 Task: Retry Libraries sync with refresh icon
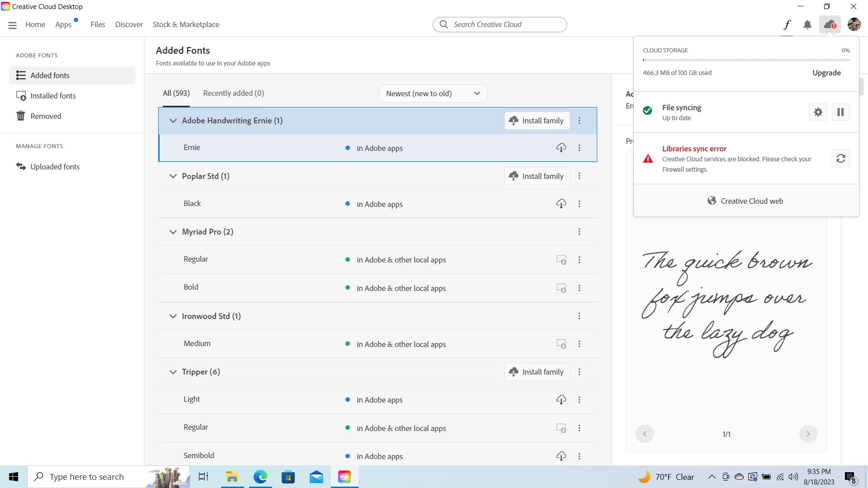click(x=840, y=159)
